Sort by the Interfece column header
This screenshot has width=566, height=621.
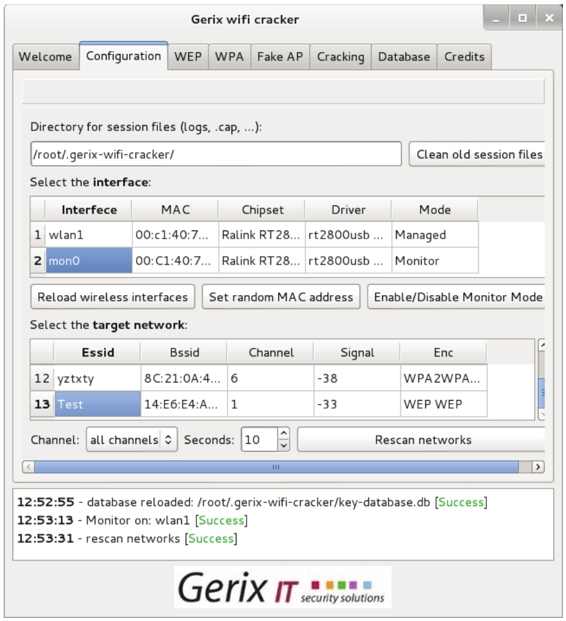click(x=89, y=210)
